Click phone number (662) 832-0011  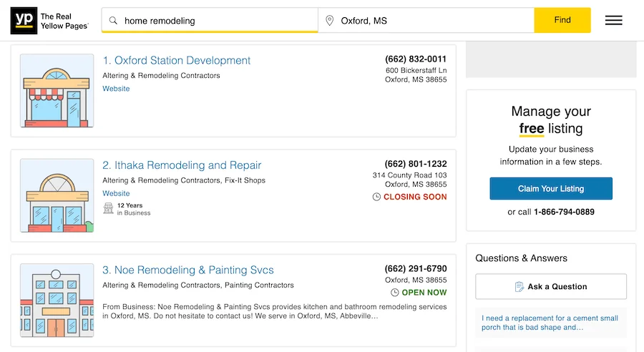click(x=416, y=59)
